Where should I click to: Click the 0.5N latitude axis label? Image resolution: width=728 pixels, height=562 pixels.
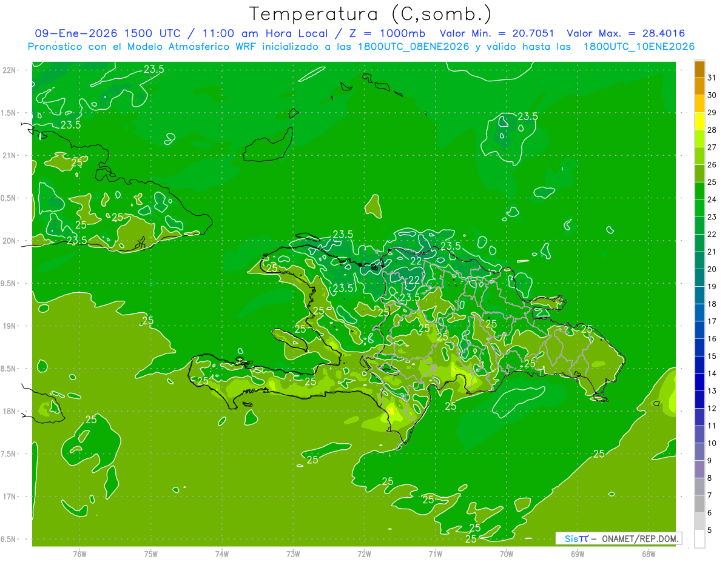9,198
